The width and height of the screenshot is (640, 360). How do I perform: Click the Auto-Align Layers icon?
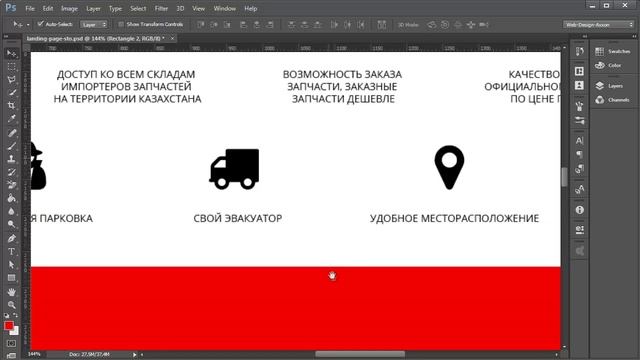(382, 25)
